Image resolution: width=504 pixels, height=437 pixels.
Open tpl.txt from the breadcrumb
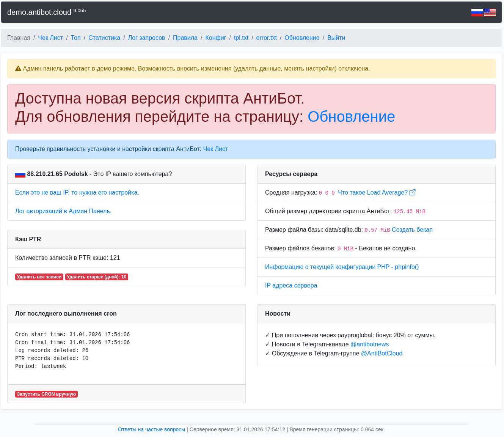[x=241, y=38]
